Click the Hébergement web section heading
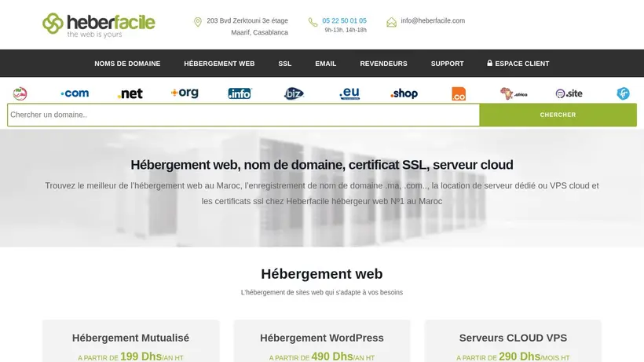The width and height of the screenshot is (644, 362). pos(322,274)
